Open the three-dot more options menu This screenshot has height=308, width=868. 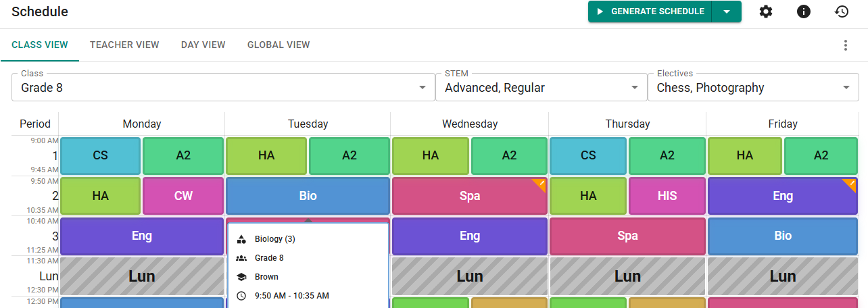[845, 45]
